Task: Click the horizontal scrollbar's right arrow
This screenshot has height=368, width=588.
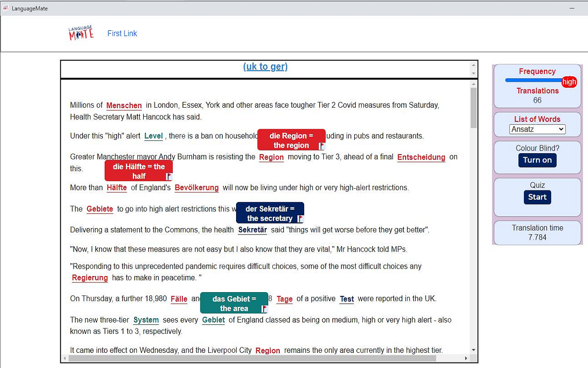Action: [466, 358]
